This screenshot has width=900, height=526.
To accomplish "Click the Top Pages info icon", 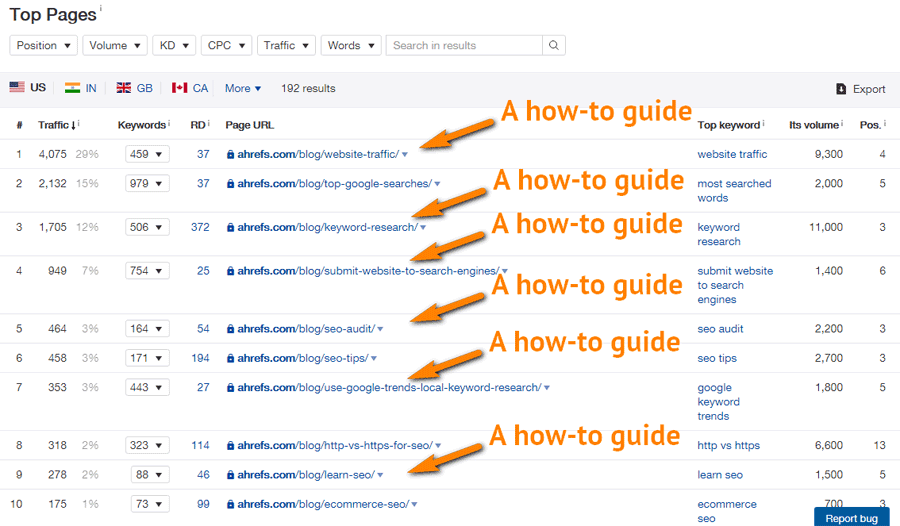I will (x=101, y=9).
